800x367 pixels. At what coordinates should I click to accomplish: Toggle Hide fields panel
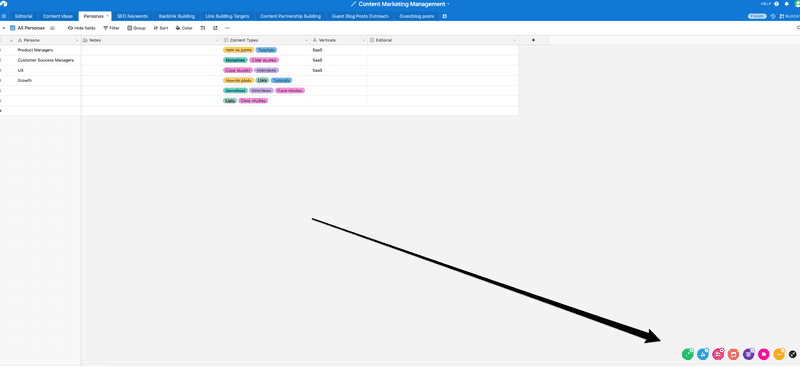tap(82, 28)
